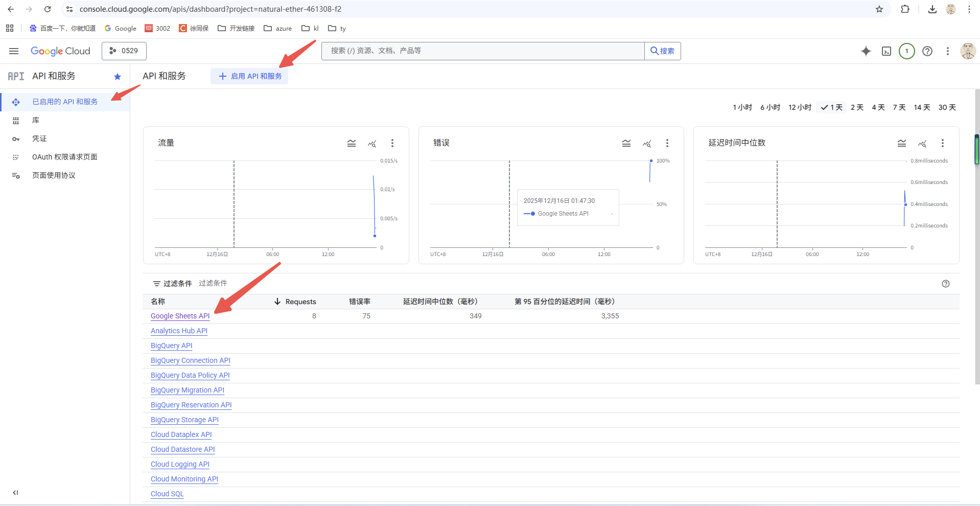
Task: Select the checked 1 天 time range
Action: tap(832, 107)
